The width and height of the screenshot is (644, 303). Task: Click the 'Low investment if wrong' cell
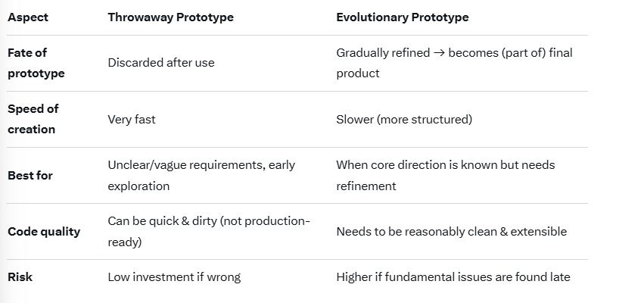(174, 276)
